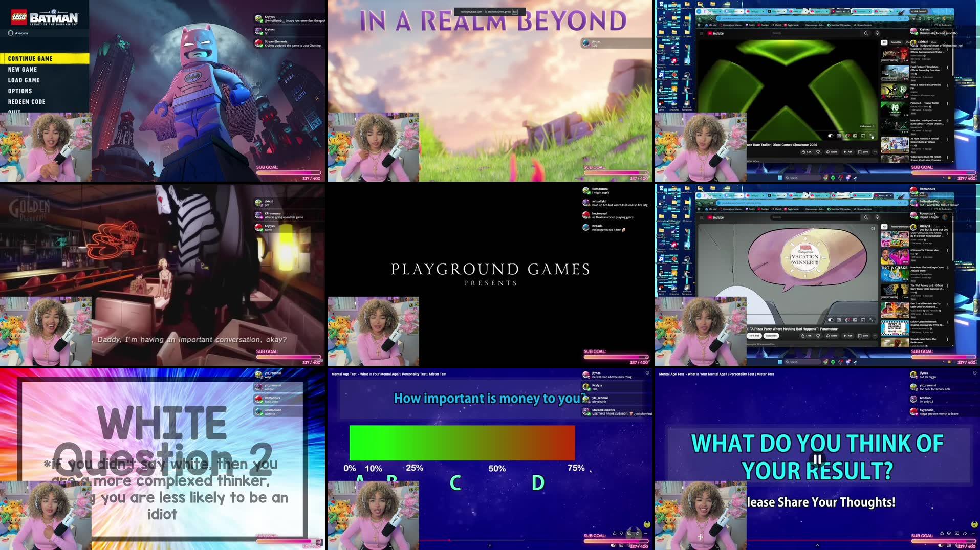Image resolution: width=980 pixels, height=550 pixels.
Task: Open options for The Wolf Among Us 2 trailer
Action: click(x=947, y=285)
